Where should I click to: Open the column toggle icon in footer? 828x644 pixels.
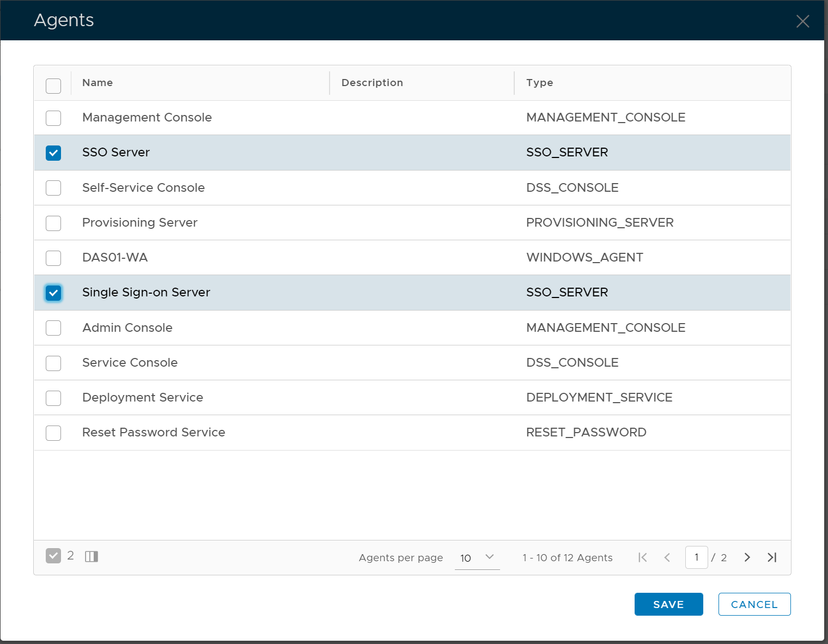pyautogui.click(x=92, y=556)
